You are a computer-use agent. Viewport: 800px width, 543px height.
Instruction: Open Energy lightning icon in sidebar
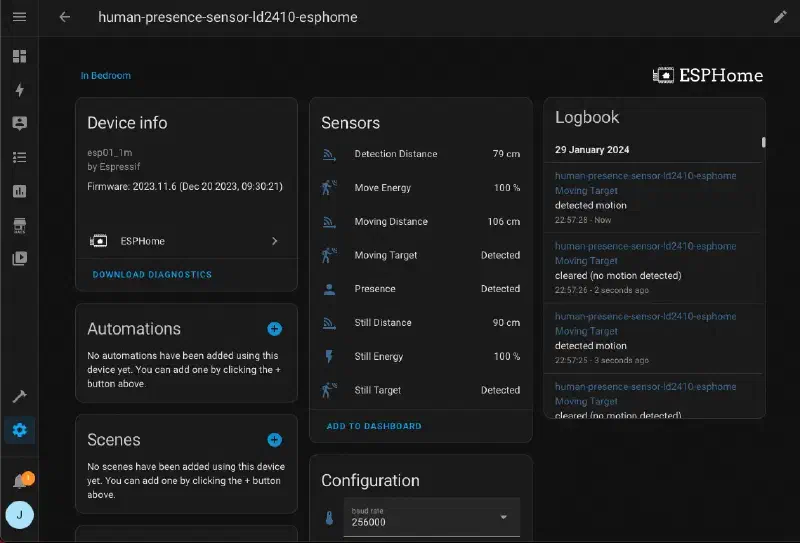[19, 90]
